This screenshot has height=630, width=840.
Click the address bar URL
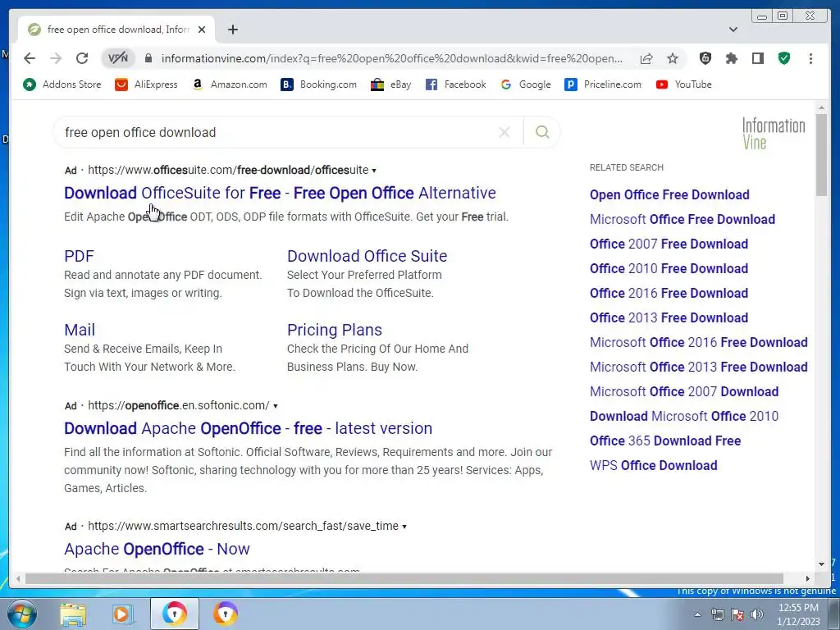391,58
